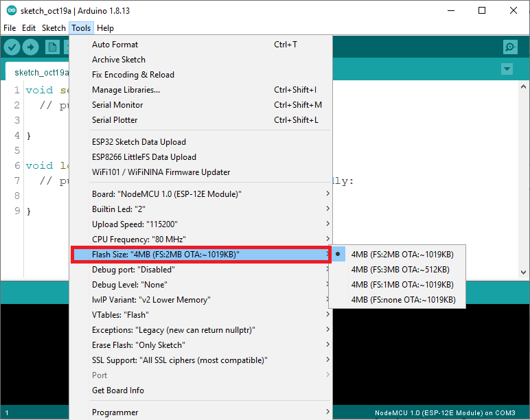
Task: Open the tab options dropdown arrow
Action: [507, 69]
